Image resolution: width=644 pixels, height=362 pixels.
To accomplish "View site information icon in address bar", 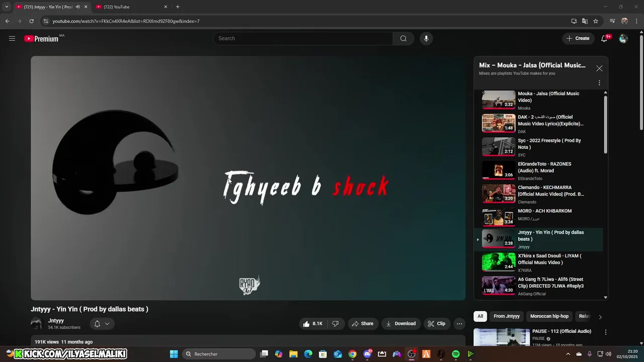I will coord(46,21).
